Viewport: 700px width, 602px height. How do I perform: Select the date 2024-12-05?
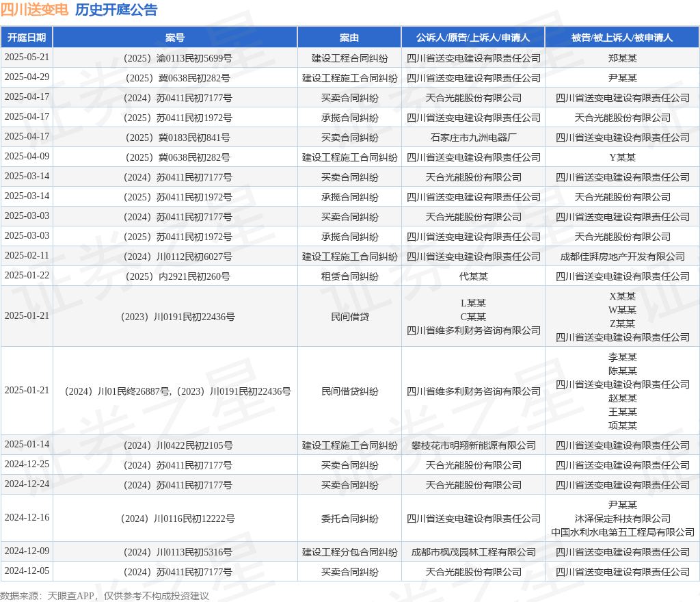(x=27, y=571)
